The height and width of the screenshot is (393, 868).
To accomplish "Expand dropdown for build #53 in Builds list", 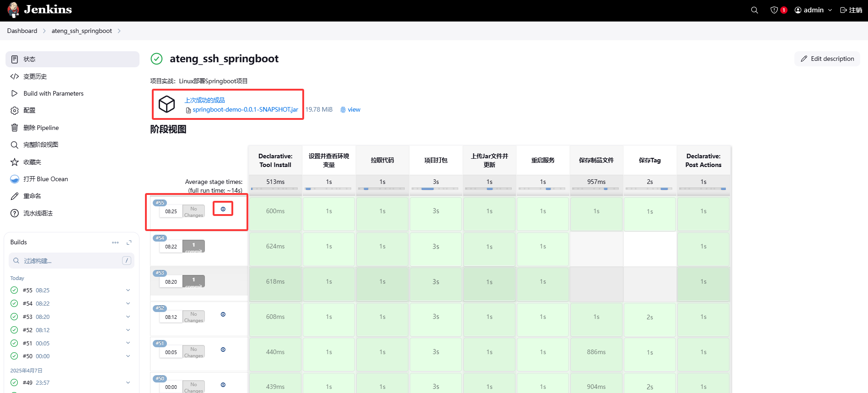I will coord(128,317).
